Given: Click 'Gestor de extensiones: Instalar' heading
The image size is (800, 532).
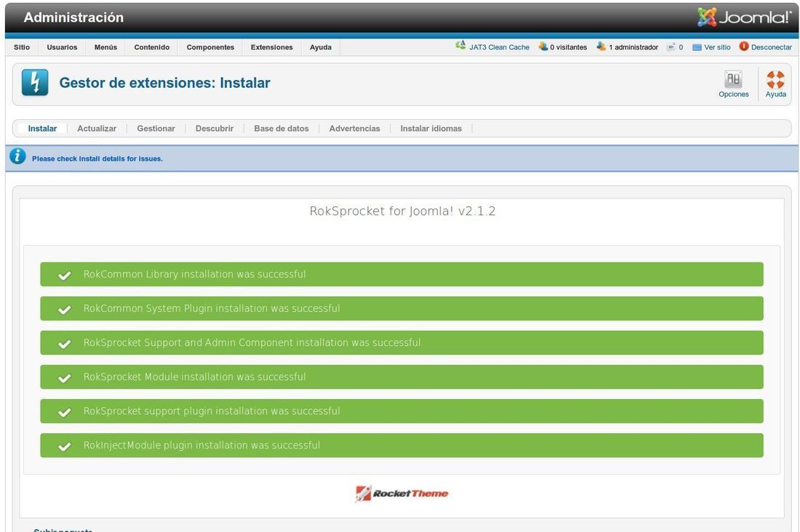Looking at the screenshot, I should point(165,83).
